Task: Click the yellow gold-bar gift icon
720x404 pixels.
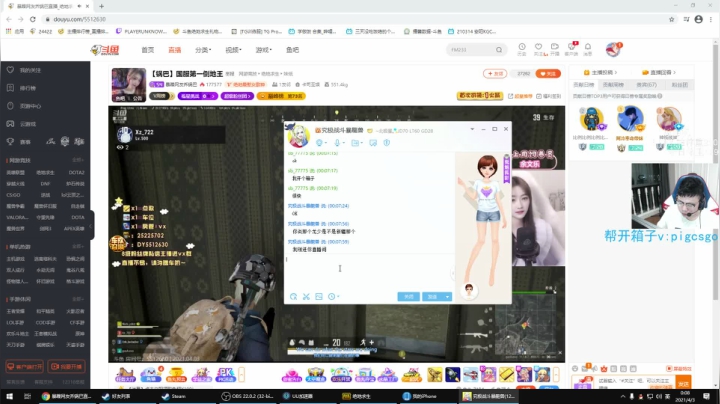Action: point(506,375)
